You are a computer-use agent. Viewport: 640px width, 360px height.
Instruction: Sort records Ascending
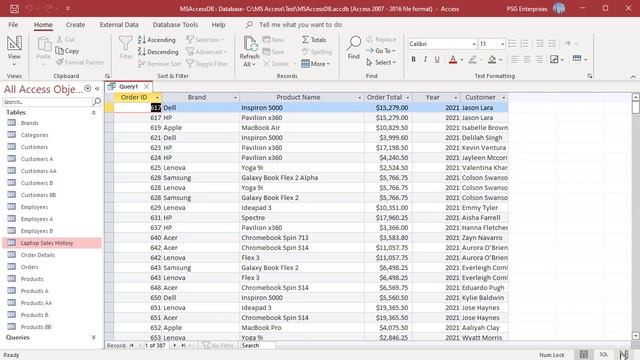pyautogui.click(x=157, y=40)
